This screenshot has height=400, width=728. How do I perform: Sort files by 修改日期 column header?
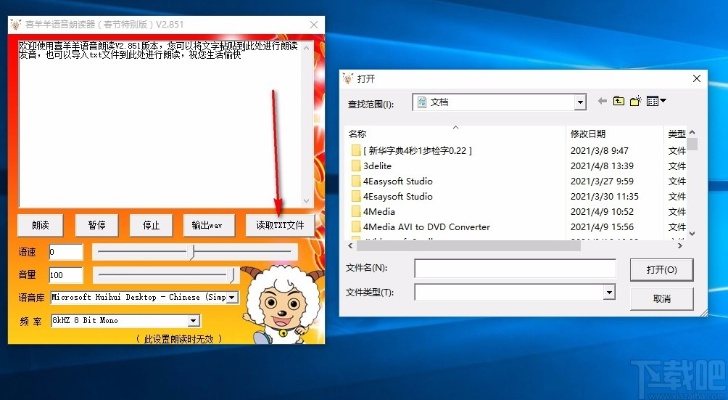tap(588, 134)
